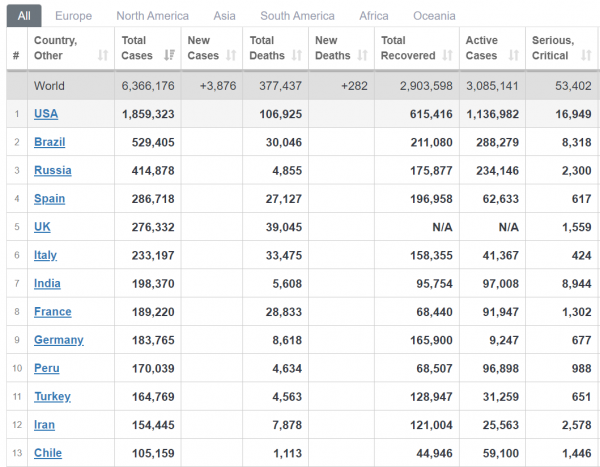Select the All regions tab
The image size is (600, 467).
pyautogui.click(x=24, y=16)
